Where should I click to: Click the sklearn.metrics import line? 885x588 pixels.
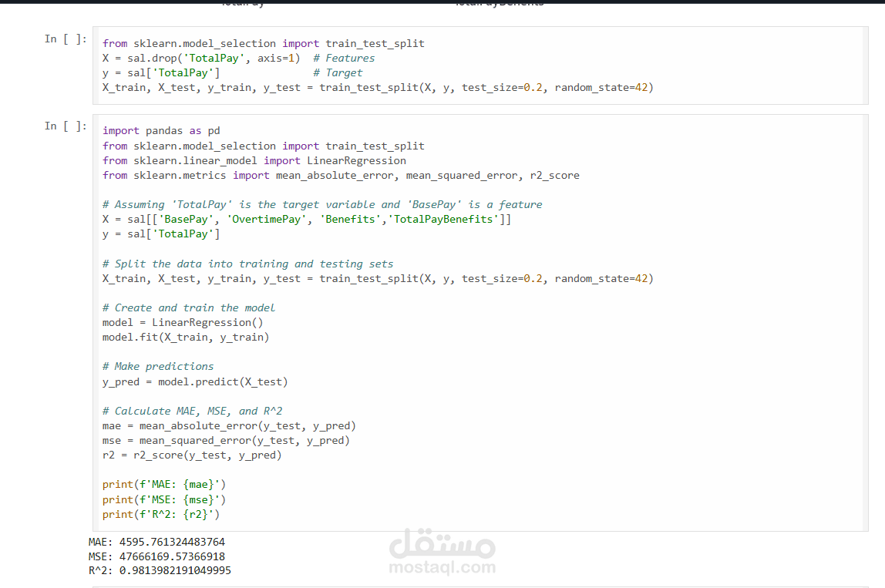click(341, 176)
